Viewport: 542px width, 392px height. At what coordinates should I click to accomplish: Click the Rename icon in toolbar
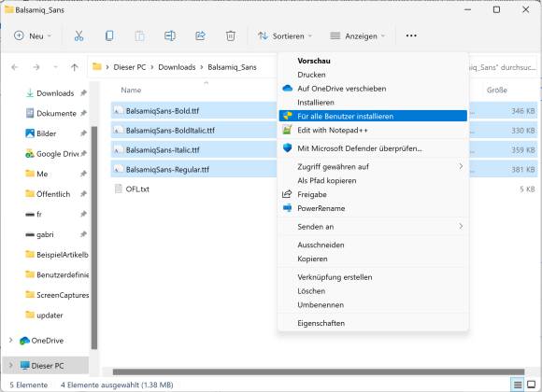pos(170,35)
